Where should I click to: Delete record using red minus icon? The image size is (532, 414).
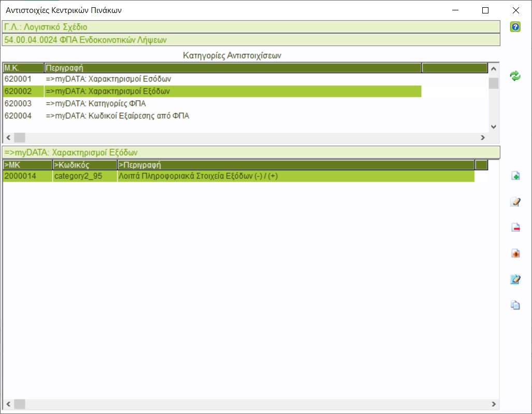pyautogui.click(x=515, y=228)
